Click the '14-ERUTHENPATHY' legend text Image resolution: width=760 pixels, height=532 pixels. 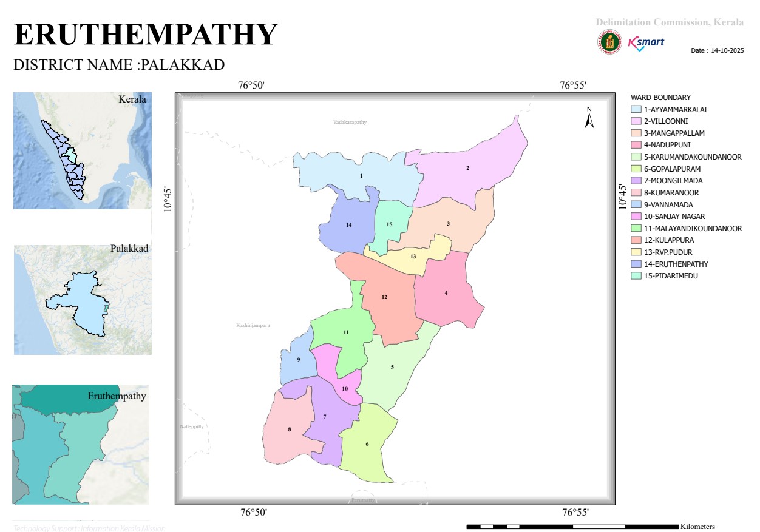[676, 264]
